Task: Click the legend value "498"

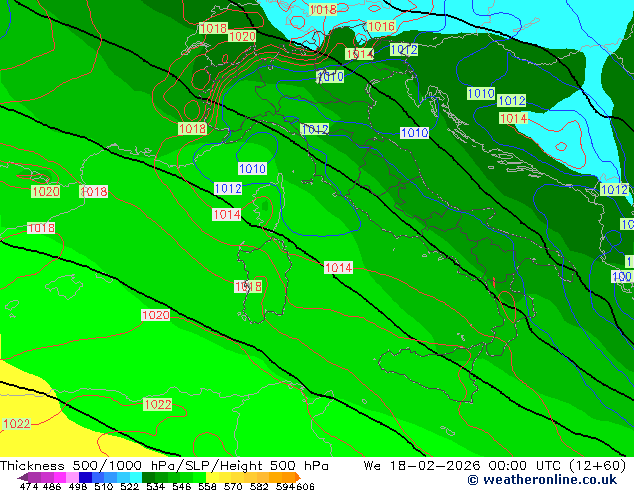Action: click(x=78, y=486)
